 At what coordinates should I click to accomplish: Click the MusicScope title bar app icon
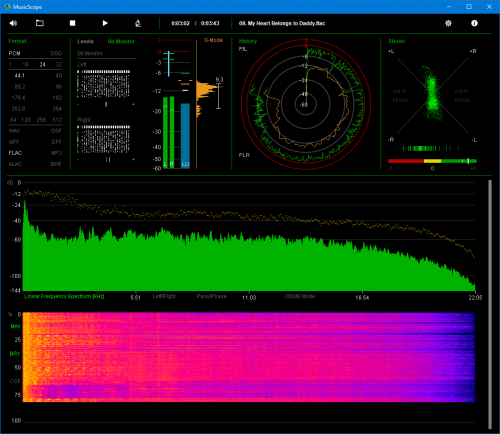pos(7,7)
